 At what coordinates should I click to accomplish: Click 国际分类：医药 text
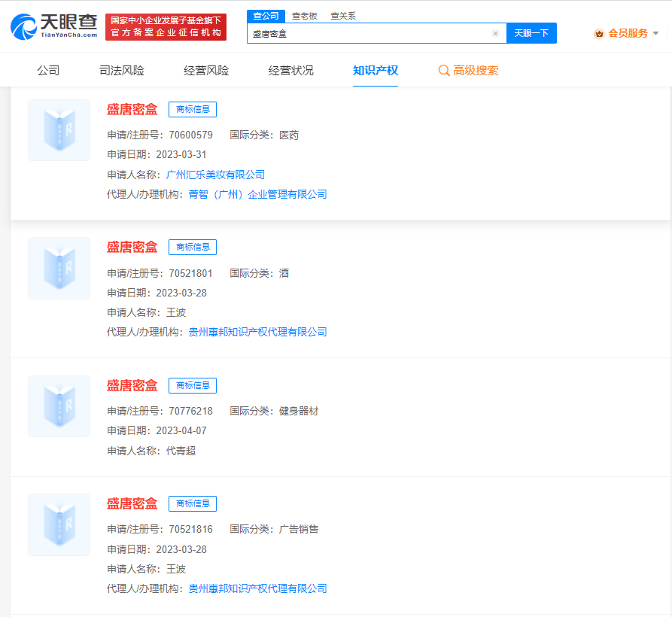(x=264, y=135)
